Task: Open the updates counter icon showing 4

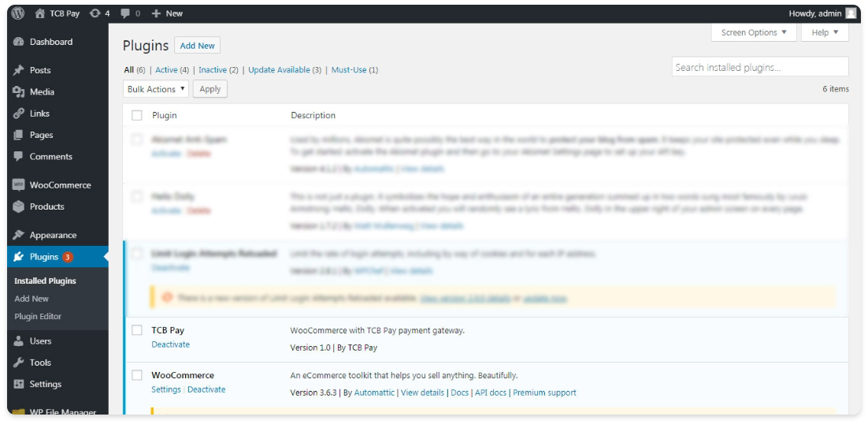Action: (95, 13)
